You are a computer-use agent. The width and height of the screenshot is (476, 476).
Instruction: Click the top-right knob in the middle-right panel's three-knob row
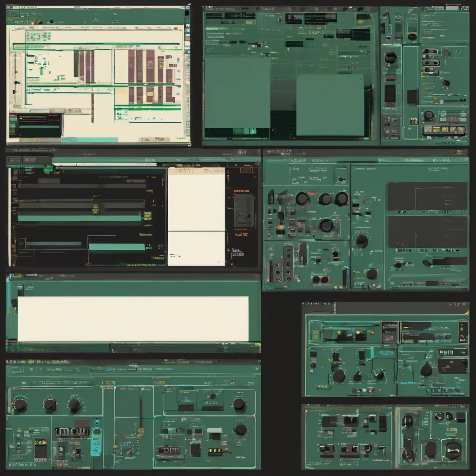point(341,198)
